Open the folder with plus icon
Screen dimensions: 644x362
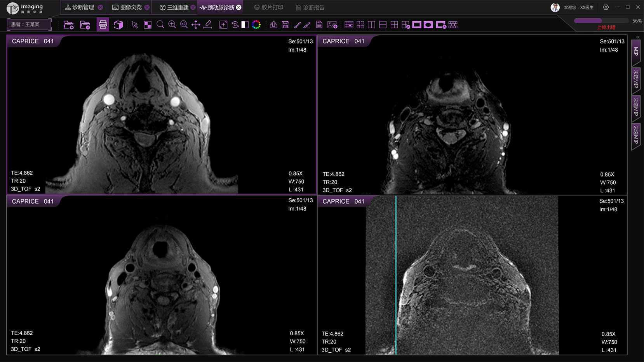(85, 25)
